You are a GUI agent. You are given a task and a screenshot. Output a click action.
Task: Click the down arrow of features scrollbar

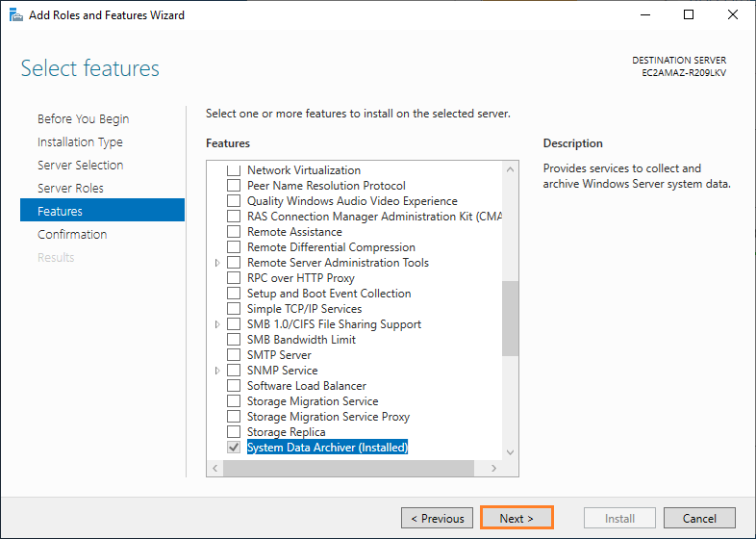(x=510, y=452)
